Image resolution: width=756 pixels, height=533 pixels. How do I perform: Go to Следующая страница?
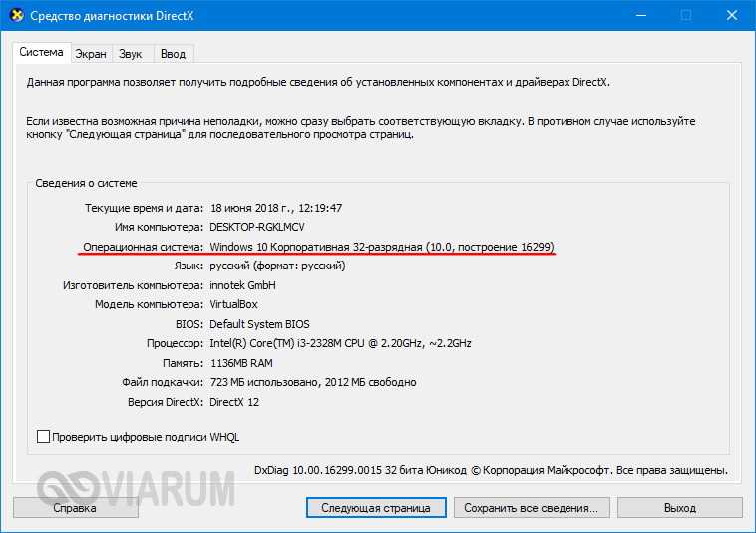pyautogui.click(x=376, y=508)
